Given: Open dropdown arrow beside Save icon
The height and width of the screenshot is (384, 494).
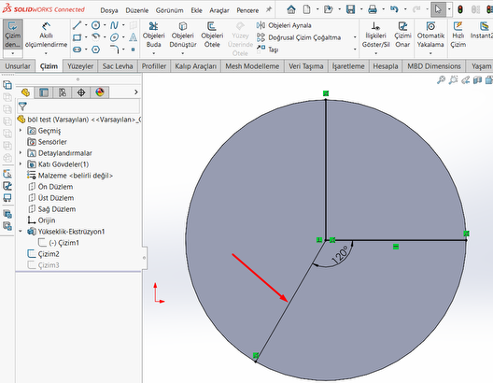Looking at the screenshot, I should click(x=361, y=9).
